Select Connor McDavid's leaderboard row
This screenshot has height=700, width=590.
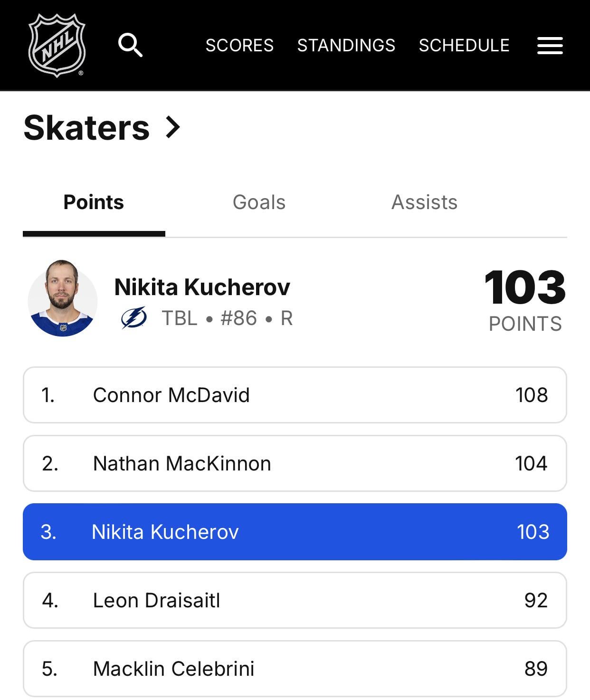295,395
